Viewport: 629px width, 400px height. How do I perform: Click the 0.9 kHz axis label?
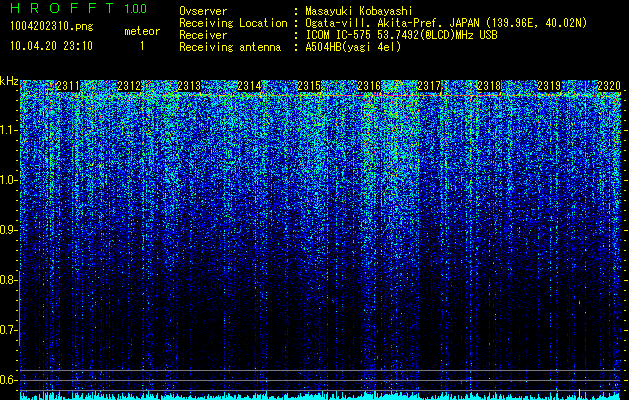[x=8, y=230]
